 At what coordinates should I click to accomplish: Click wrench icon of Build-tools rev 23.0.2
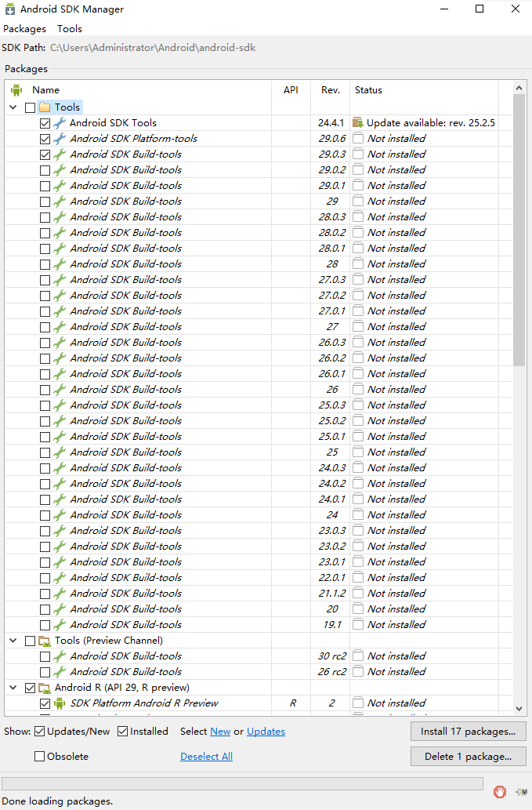(x=60, y=546)
